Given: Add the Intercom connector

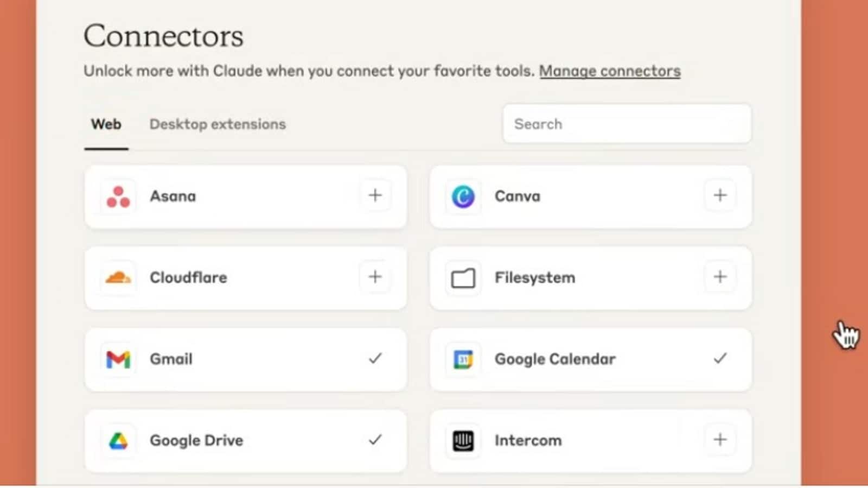Looking at the screenshot, I should [720, 439].
